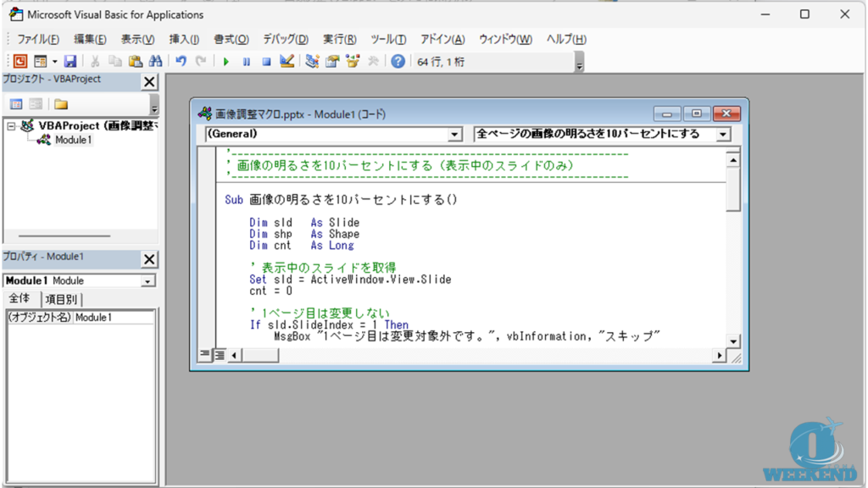Save project with floppy disk icon
The height and width of the screenshot is (488, 868).
click(x=70, y=61)
